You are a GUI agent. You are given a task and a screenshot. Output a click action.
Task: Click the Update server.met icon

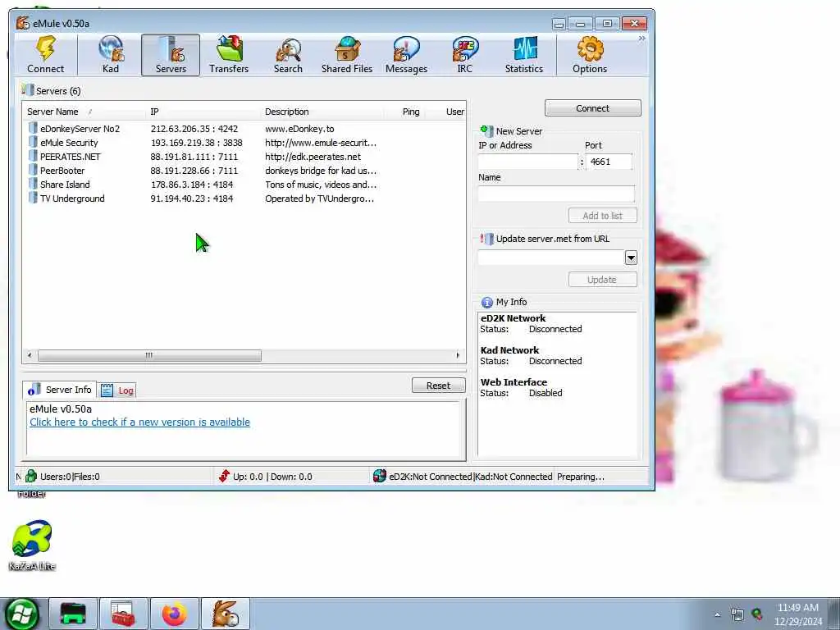click(x=486, y=239)
